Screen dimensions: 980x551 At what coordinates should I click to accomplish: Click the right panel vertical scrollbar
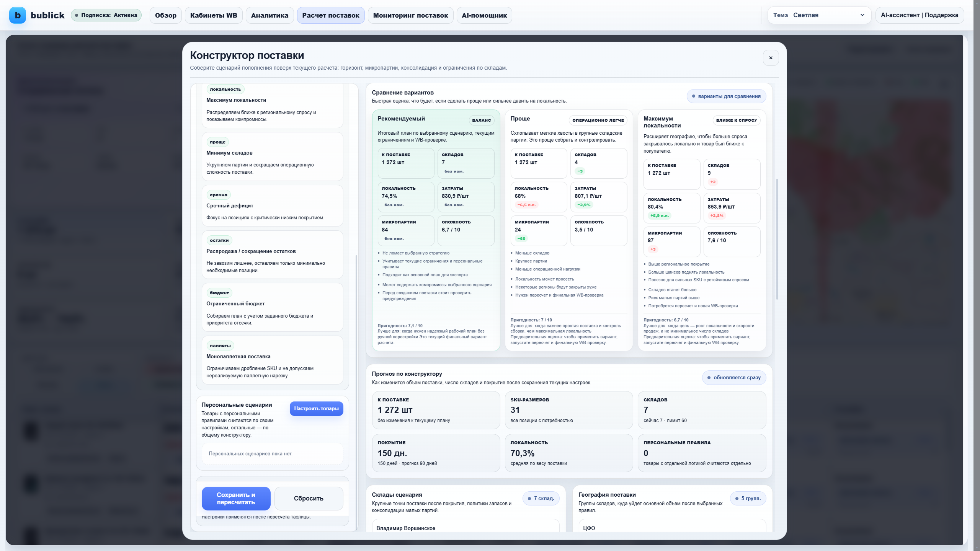(x=777, y=239)
